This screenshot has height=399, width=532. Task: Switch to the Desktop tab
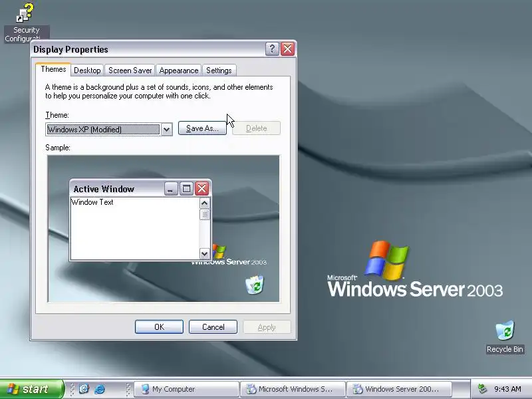(x=87, y=70)
